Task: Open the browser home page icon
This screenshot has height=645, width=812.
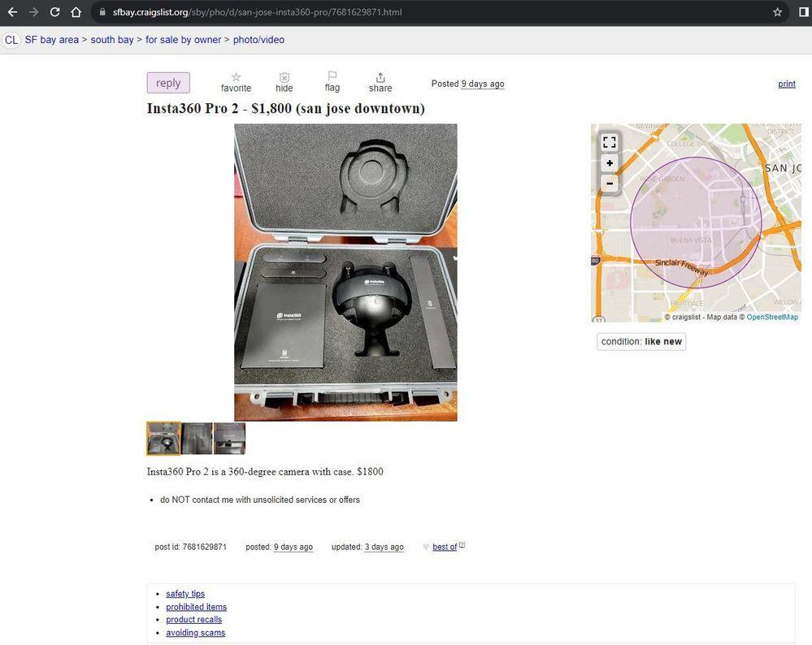Action: click(x=76, y=12)
